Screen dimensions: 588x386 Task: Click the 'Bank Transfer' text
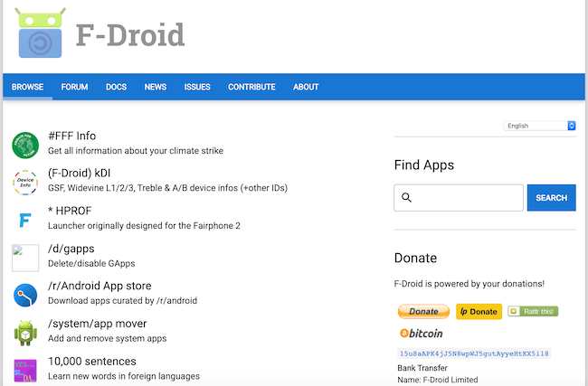(x=422, y=368)
